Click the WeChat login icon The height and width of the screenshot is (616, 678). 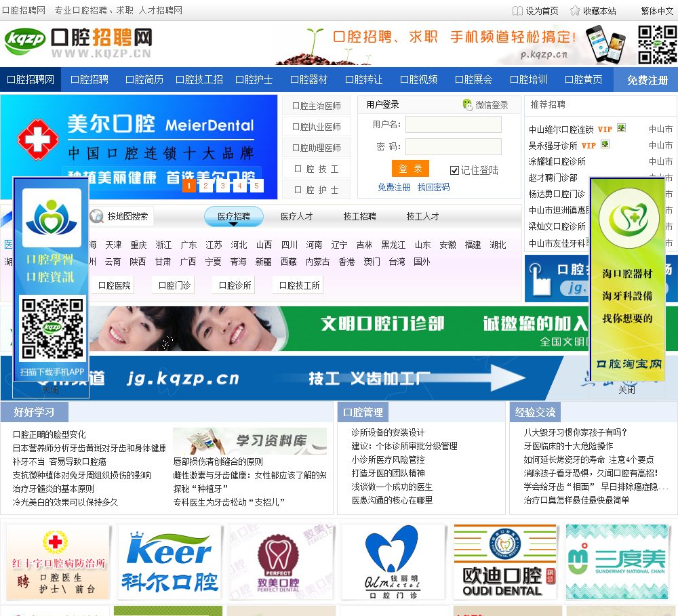467,104
